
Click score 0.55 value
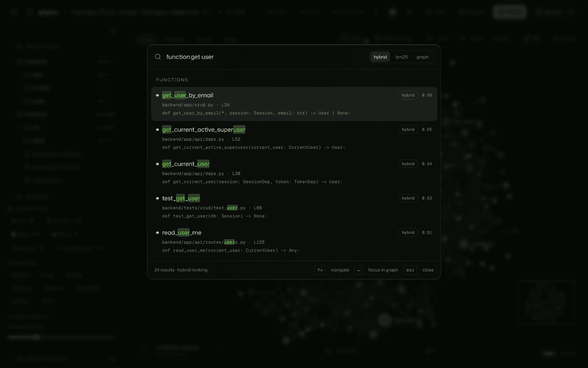427,130
